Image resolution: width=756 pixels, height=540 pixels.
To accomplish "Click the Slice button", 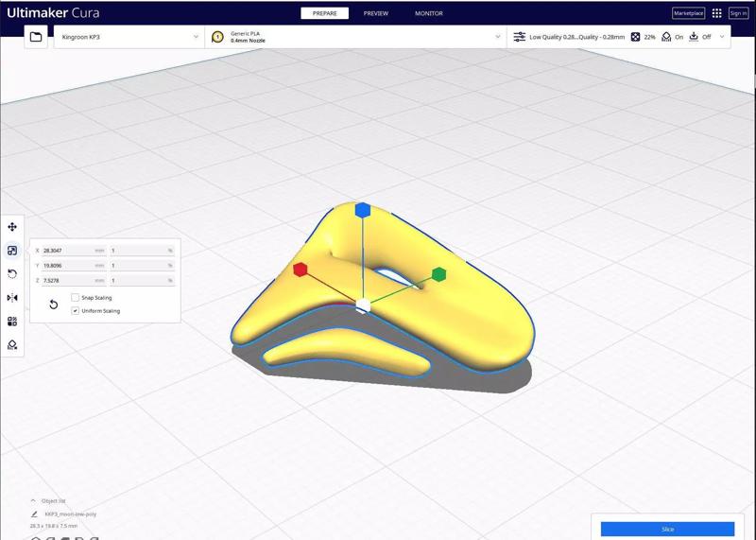I will (x=667, y=530).
